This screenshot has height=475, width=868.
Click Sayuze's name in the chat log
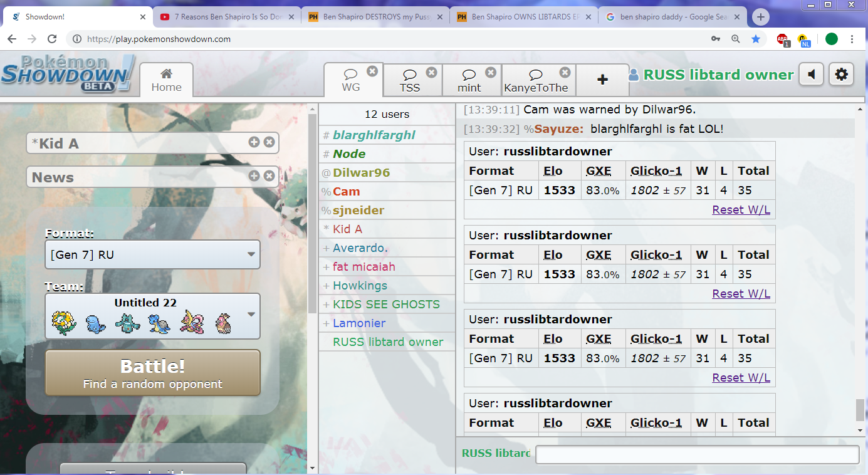(559, 129)
